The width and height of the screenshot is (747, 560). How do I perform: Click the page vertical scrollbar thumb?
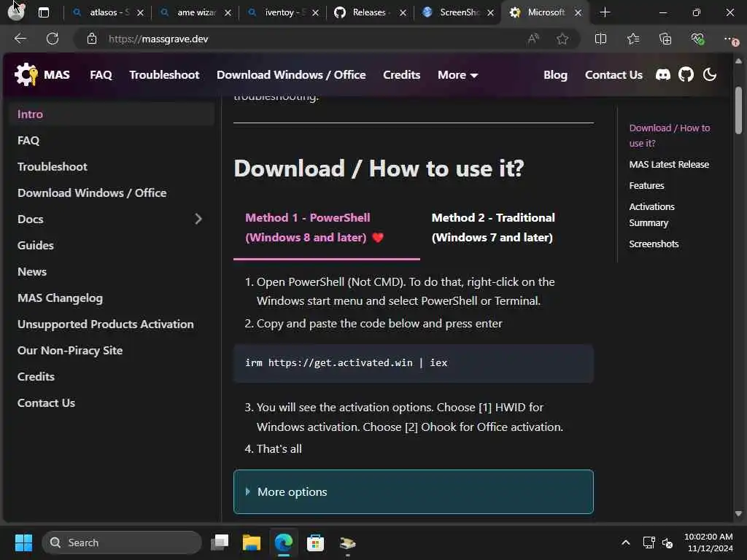[x=738, y=110]
